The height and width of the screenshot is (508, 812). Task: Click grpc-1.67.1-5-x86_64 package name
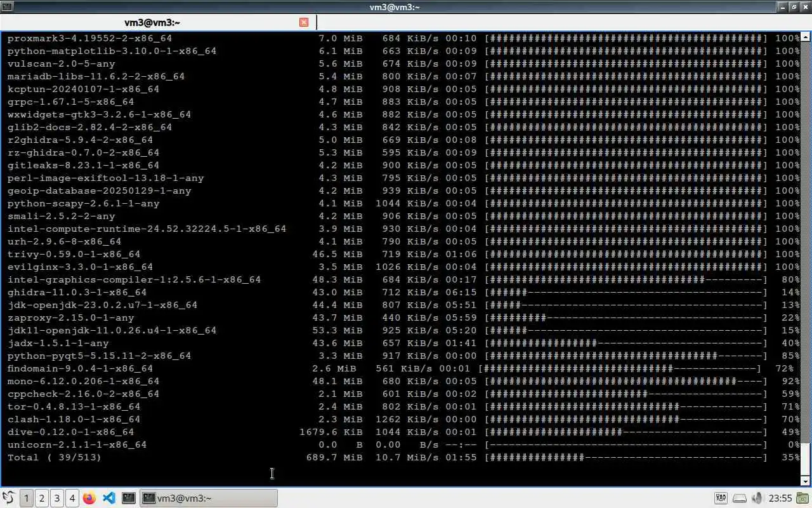tap(70, 102)
